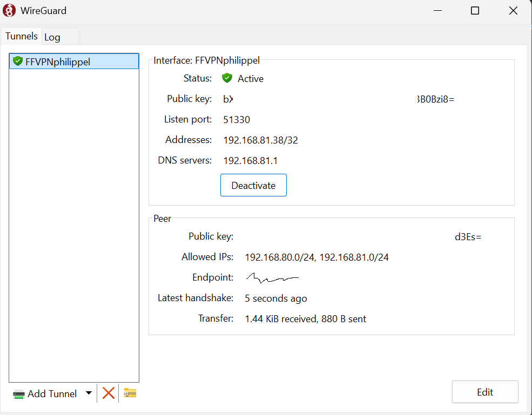The width and height of the screenshot is (532, 415).
Task: Click Add Tunnel button
Action: pos(44,393)
